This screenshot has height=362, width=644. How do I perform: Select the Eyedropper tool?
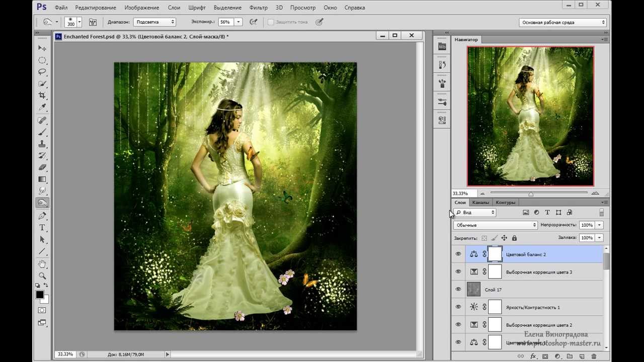42,107
